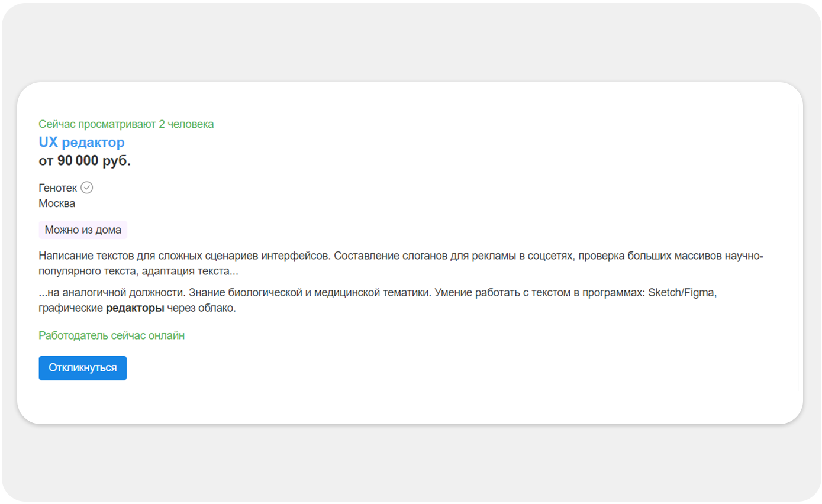822x504 pixels.
Task: Open the Генотек company name link
Action: (x=58, y=188)
